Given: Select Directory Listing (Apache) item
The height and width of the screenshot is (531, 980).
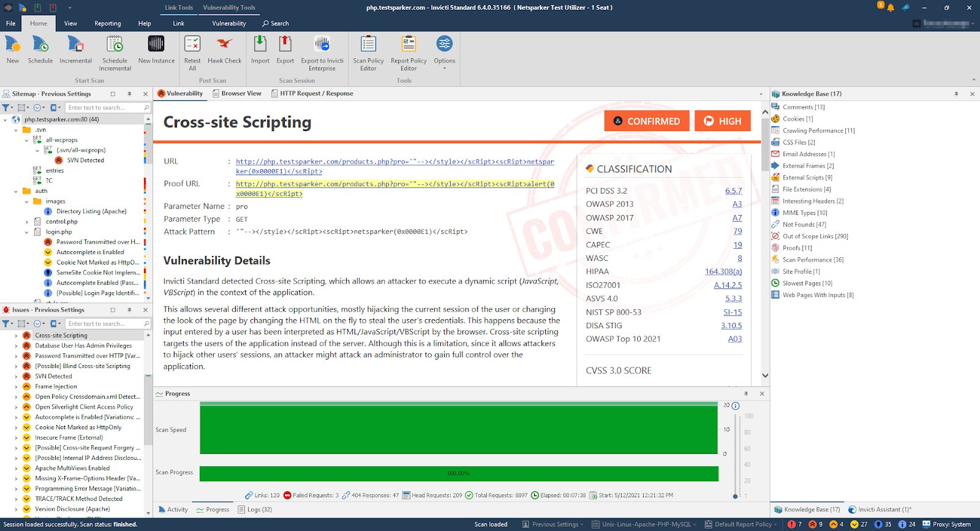Looking at the screenshot, I should (x=91, y=211).
